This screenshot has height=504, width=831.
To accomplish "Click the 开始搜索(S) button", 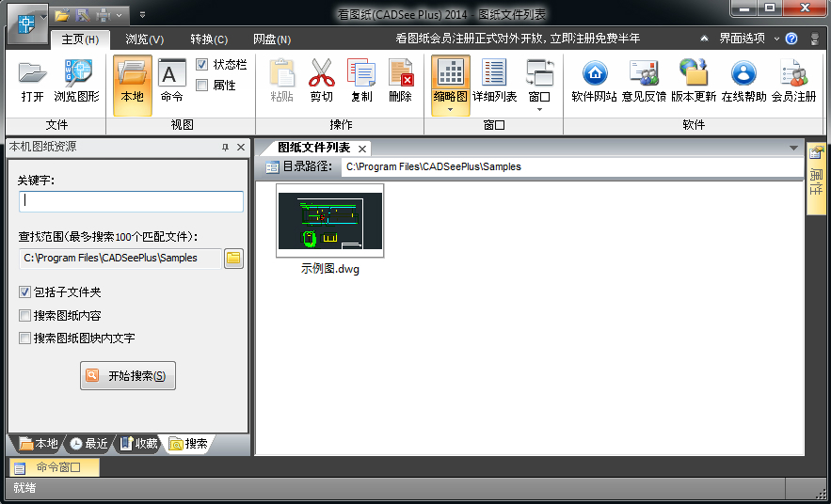I will pos(128,376).
